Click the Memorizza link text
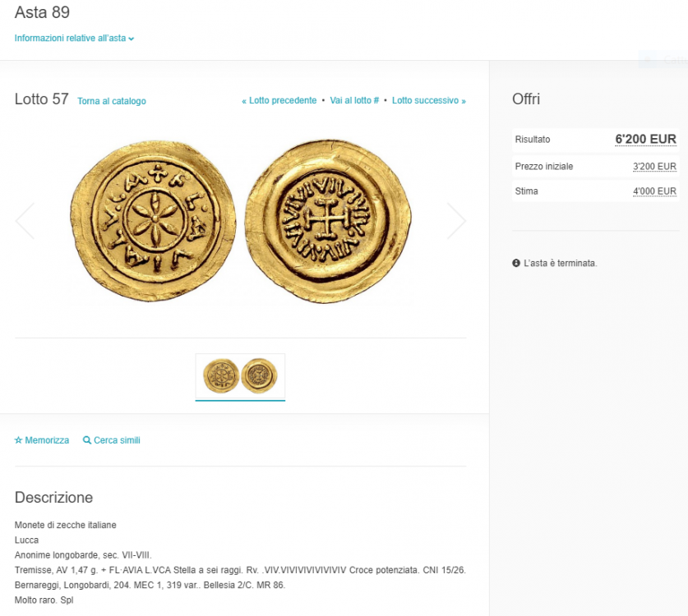Screen dimensions: 688x616 47,440
